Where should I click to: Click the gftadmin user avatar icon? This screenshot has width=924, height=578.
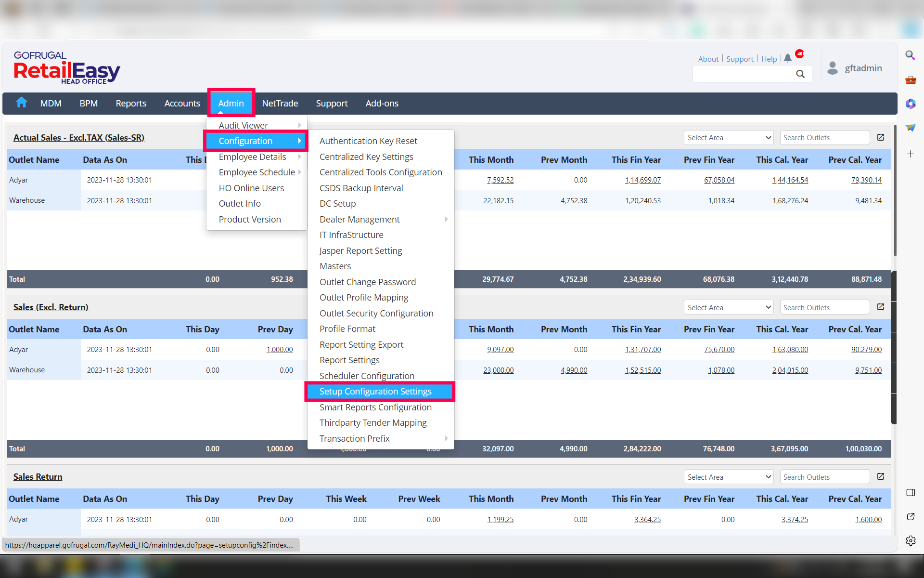click(x=832, y=68)
